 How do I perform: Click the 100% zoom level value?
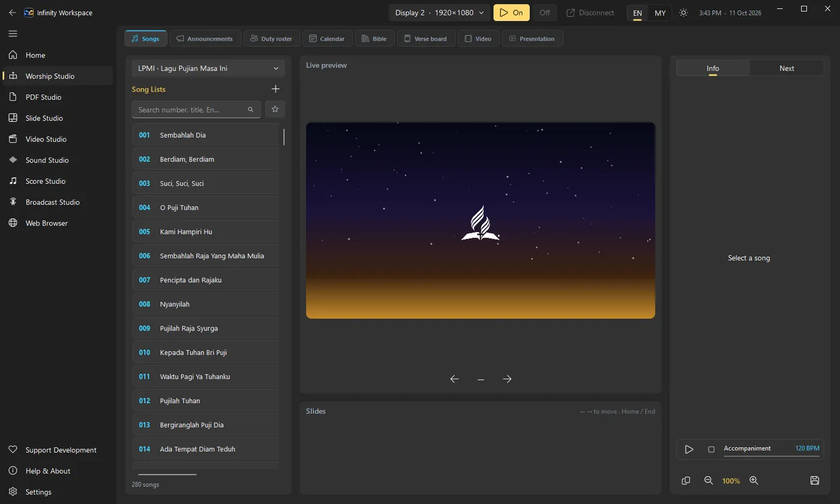[731, 481]
